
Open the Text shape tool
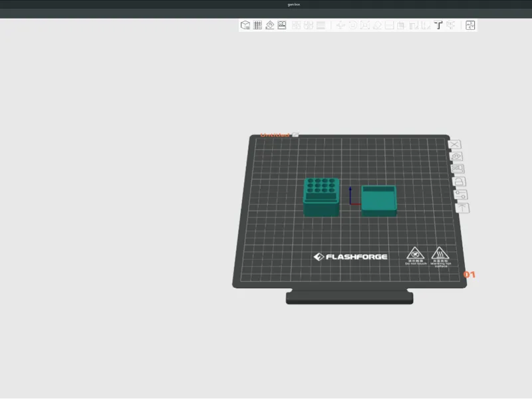tap(438, 25)
